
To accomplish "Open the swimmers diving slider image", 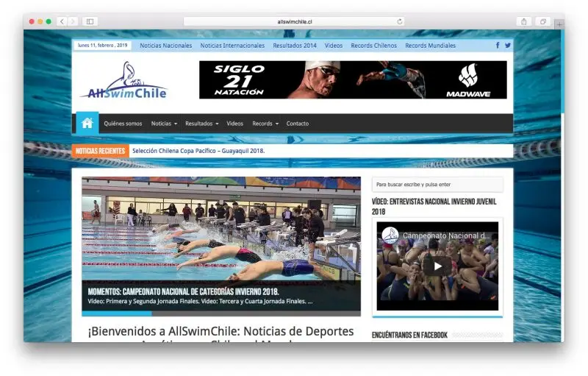I will pyautogui.click(x=221, y=229).
